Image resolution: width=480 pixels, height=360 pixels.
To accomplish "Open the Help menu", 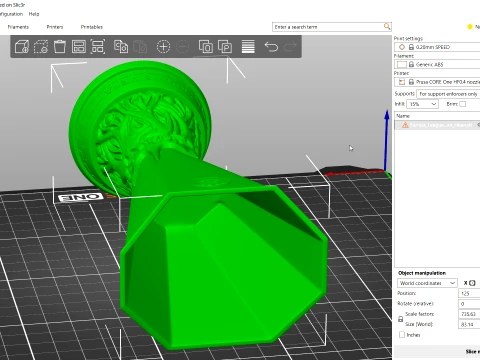I will [34, 14].
